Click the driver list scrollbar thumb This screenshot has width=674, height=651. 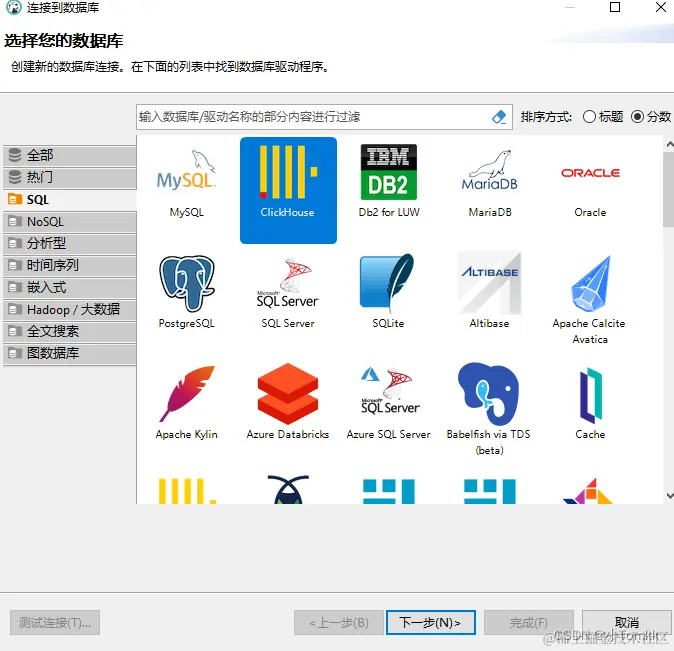pyautogui.click(x=669, y=189)
